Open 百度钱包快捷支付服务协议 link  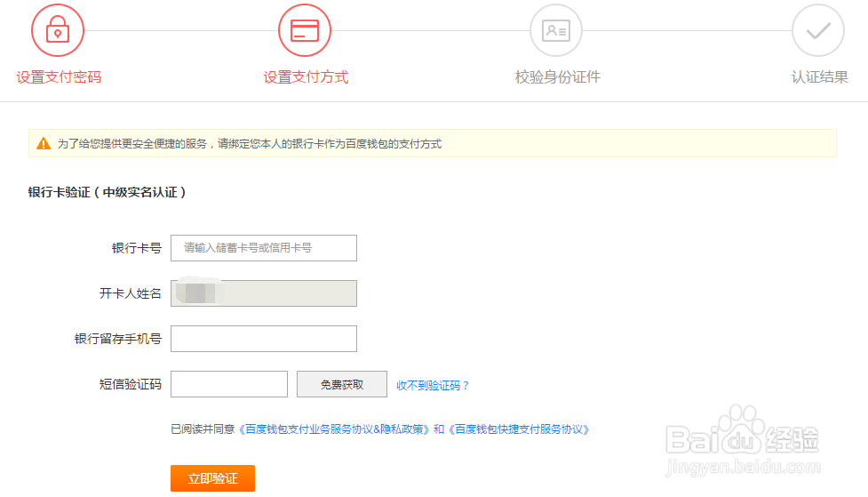coord(519,429)
